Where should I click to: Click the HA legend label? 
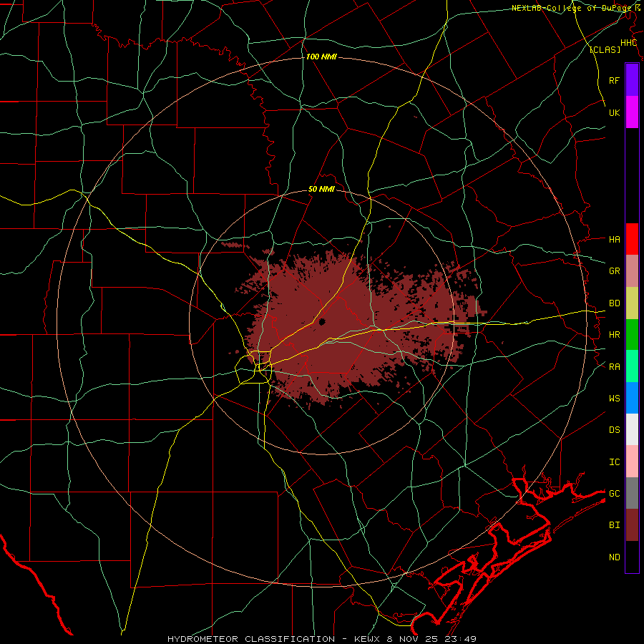pos(614,240)
